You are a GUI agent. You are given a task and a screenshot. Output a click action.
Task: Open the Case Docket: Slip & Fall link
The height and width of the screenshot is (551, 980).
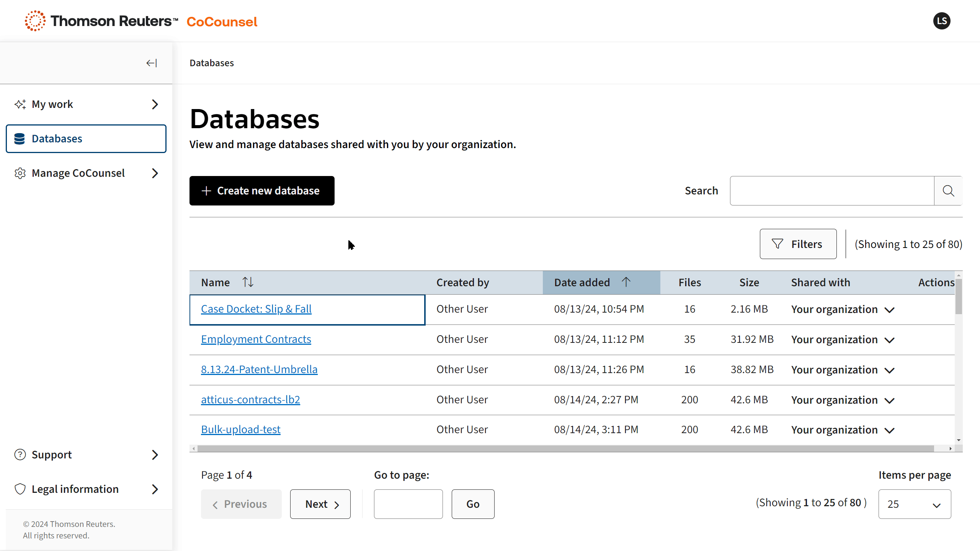tap(256, 309)
